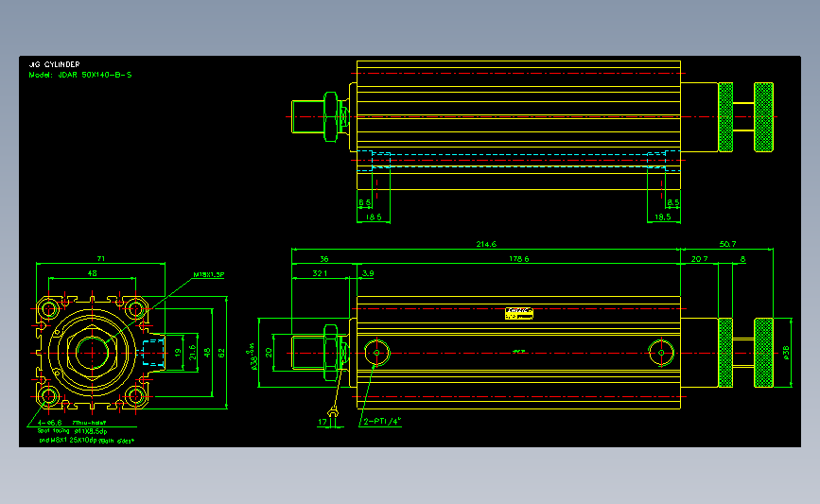Click the yellow nameplate on cylinder body

[x=519, y=313]
